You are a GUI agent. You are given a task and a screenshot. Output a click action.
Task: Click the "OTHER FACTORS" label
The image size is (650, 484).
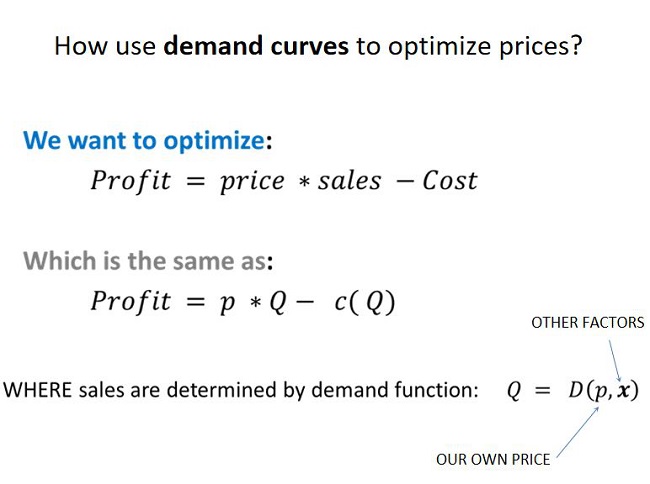(x=587, y=323)
